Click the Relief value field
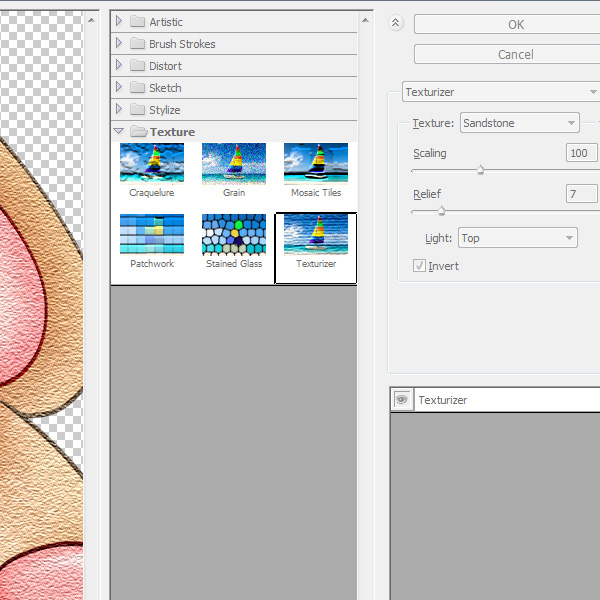Image resolution: width=600 pixels, height=600 pixels. [x=582, y=194]
